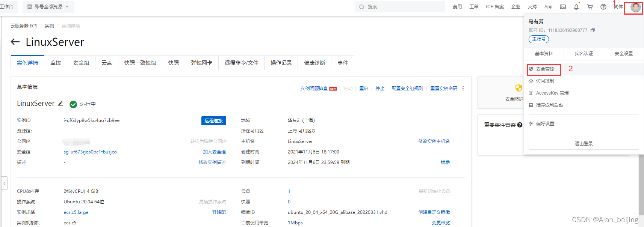Open 账号全部资源 resource dropdown
The height and width of the screenshot is (227, 644).
click(x=48, y=7)
